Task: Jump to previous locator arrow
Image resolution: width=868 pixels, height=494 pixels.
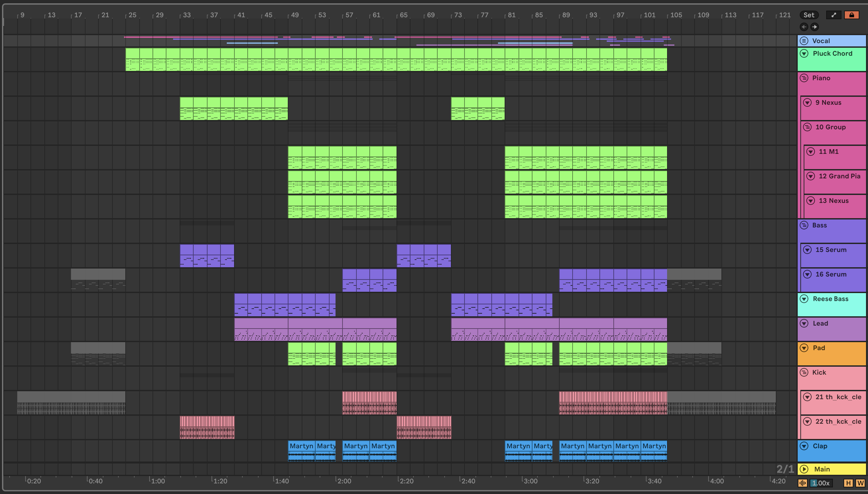Action: pos(804,27)
